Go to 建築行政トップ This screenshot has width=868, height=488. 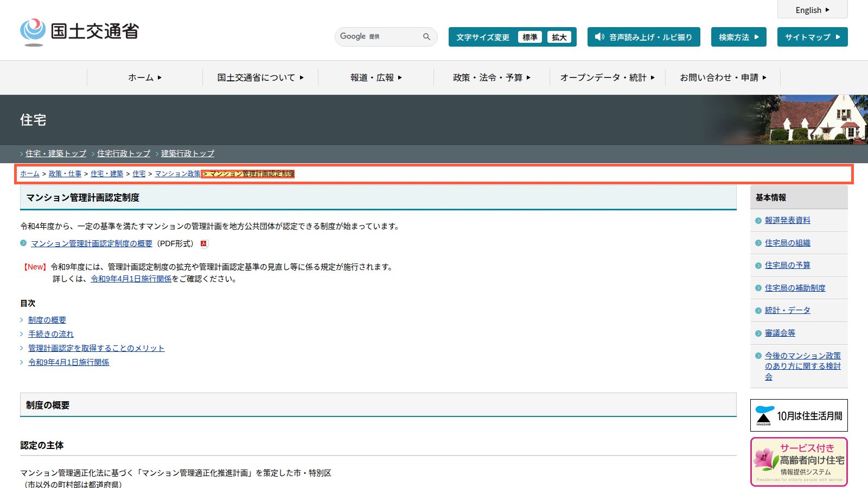188,153
